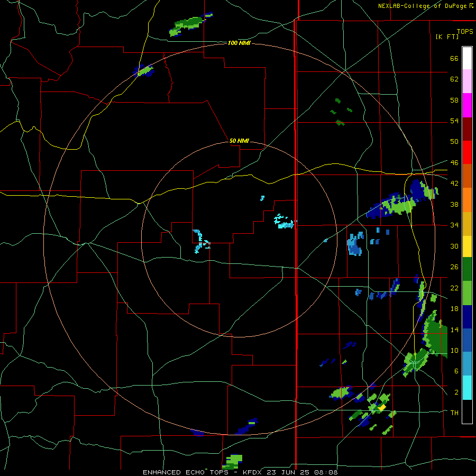Click the cyan legend swatch
This screenshot has width=476, height=476.
(x=467, y=388)
